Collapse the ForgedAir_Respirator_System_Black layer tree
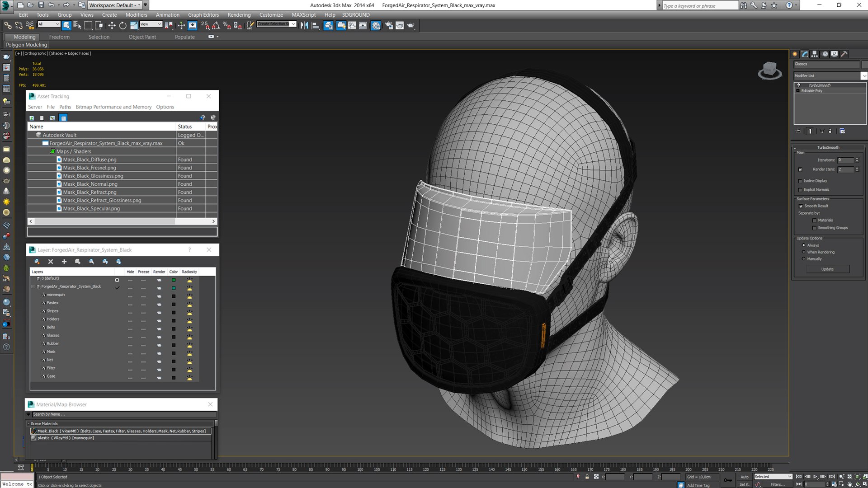The width and height of the screenshot is (868, 488). tap(33, 286)
